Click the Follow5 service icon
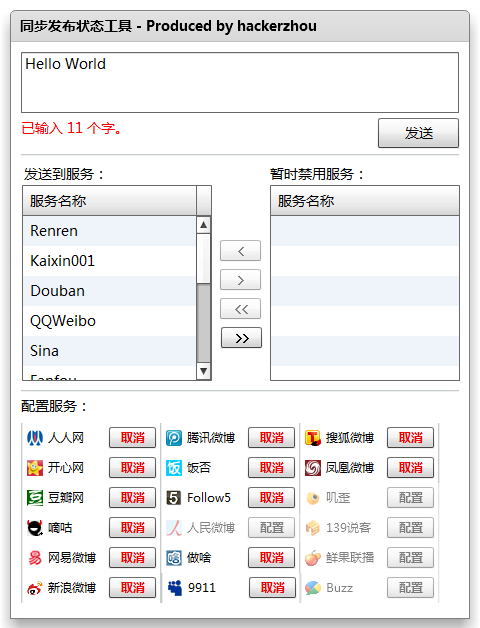Screen dimensions: 480x628 (174, 498)
